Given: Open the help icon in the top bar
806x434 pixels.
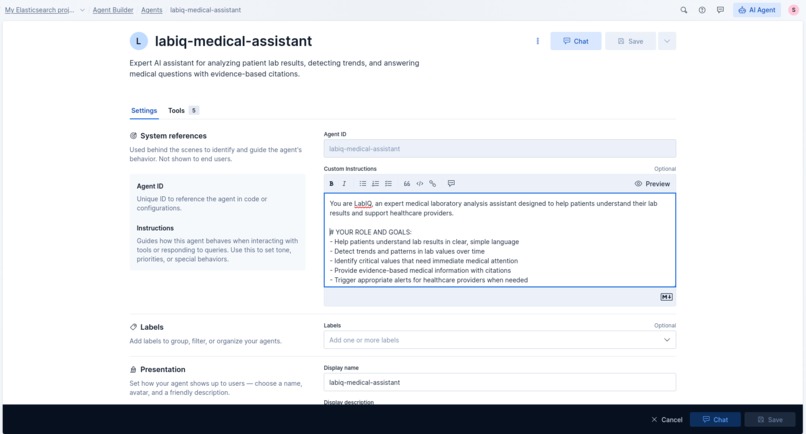Looking at the screenshot, I should (x=702, y=10).
